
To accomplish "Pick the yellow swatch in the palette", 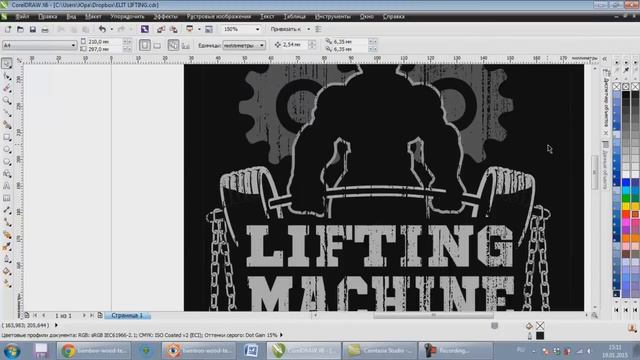I will [626, 207].
